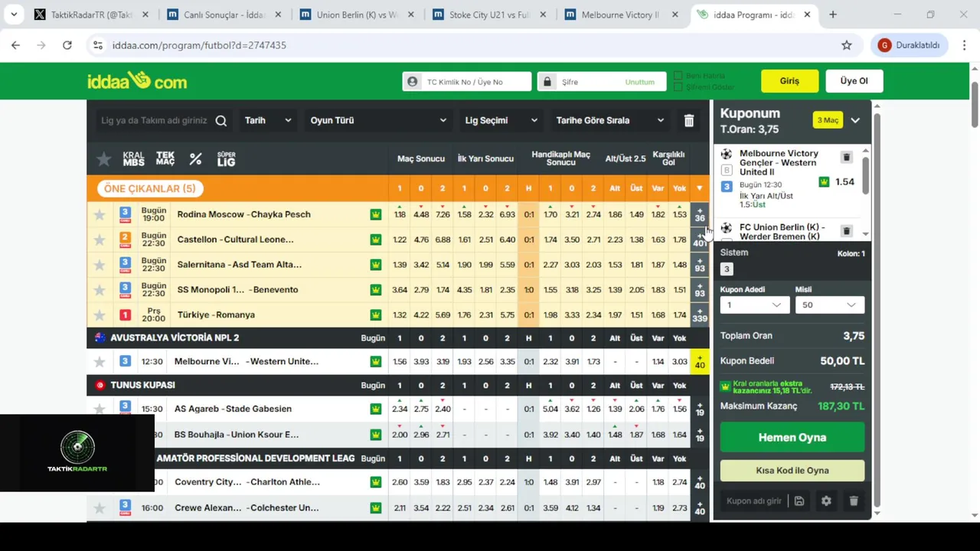Open the Tarihe Göre Sırala dropdown
This screenshot has height=551, width=980.
(610, 120)
